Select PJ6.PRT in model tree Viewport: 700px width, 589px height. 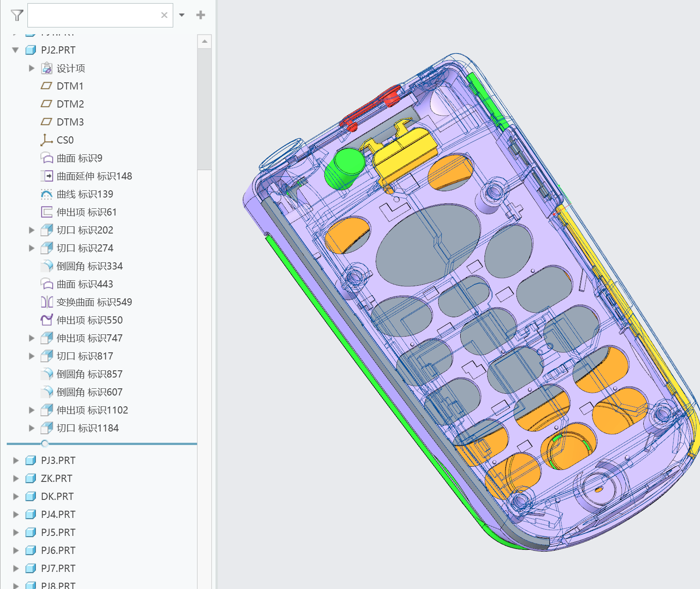(58, 550)
